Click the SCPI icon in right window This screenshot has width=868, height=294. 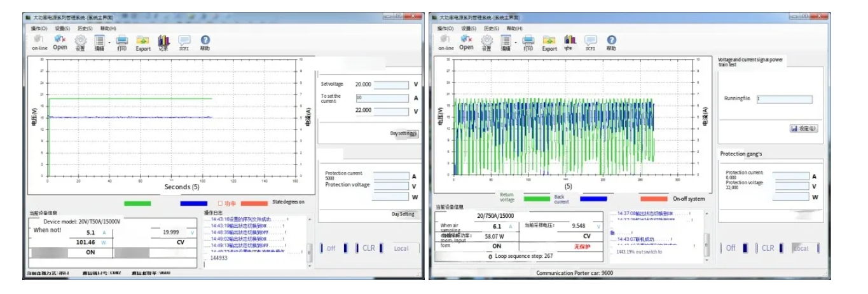coord(591,41)
